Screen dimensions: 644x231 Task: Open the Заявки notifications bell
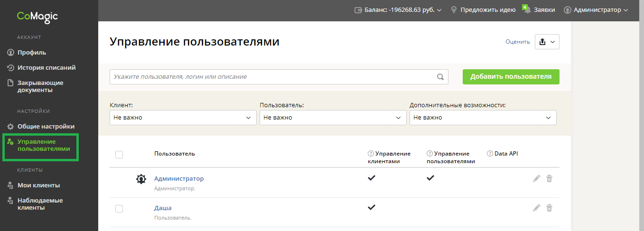(x=527, y=9)
